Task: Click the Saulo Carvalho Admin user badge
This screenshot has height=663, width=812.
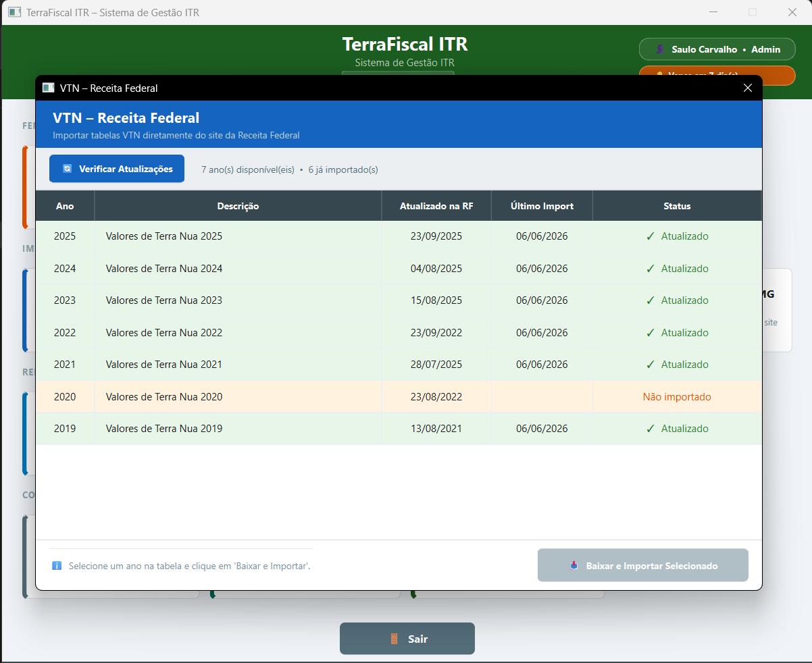Action: point(717,49)
